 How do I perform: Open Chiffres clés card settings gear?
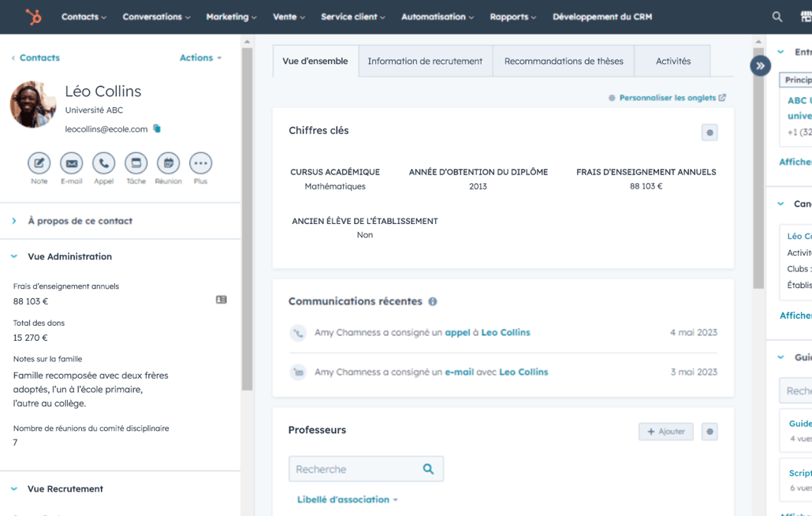[x=710, y=133]
